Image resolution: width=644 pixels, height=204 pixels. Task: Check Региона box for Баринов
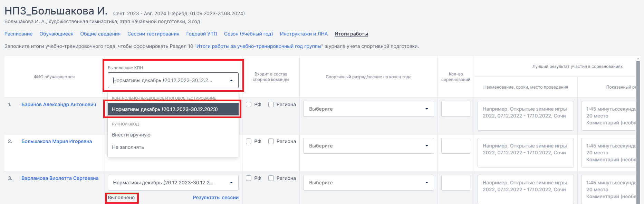coord(271,104)
